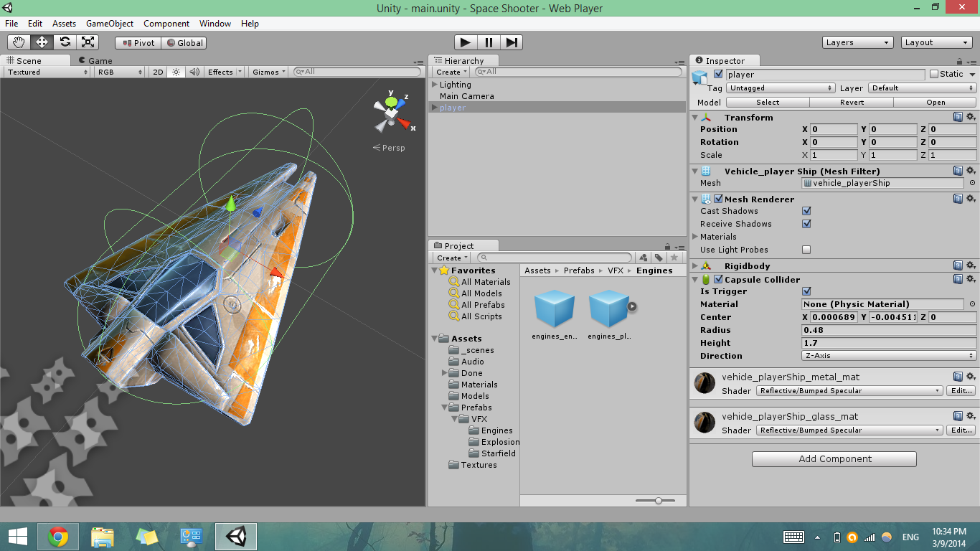
Task: Click Project search by type icon
Action: coord(644,258)
